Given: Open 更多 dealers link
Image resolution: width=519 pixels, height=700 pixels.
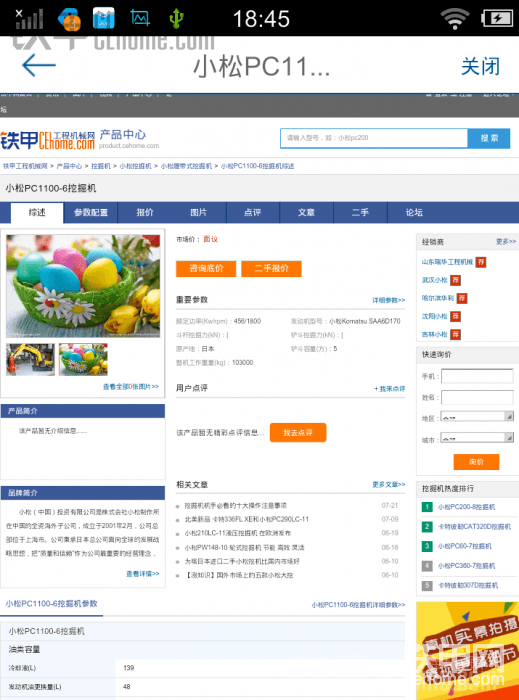Looking at the screenshot, I should point(506,242).
